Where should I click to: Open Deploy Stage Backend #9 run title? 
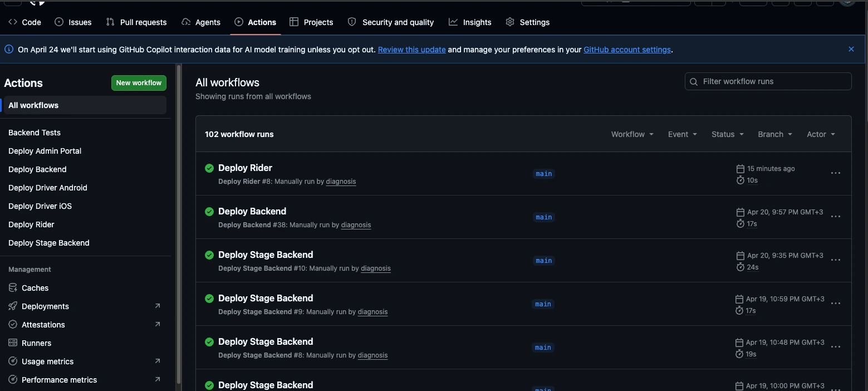[266, 298]
